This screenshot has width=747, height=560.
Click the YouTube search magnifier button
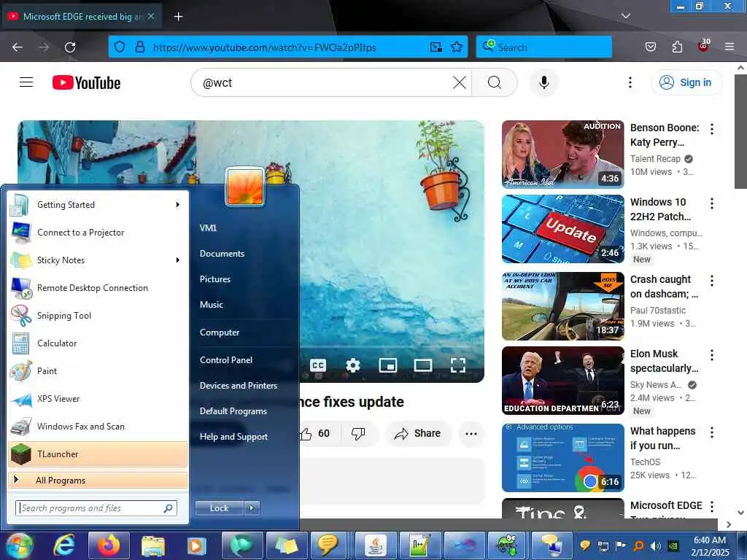(x=495, y=83)
